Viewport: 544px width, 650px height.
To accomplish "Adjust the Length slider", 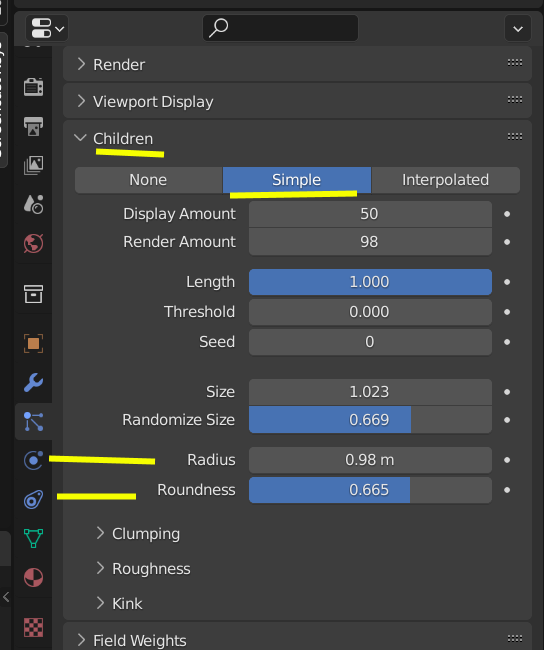I will tap(370, 282).
